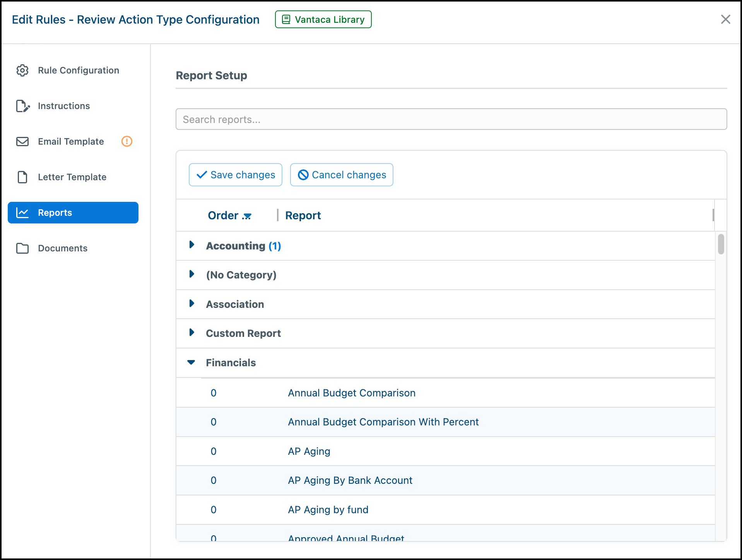Collapse the Financials category
The height and width of the screenshot is (560, 742).
click(191, 362)
